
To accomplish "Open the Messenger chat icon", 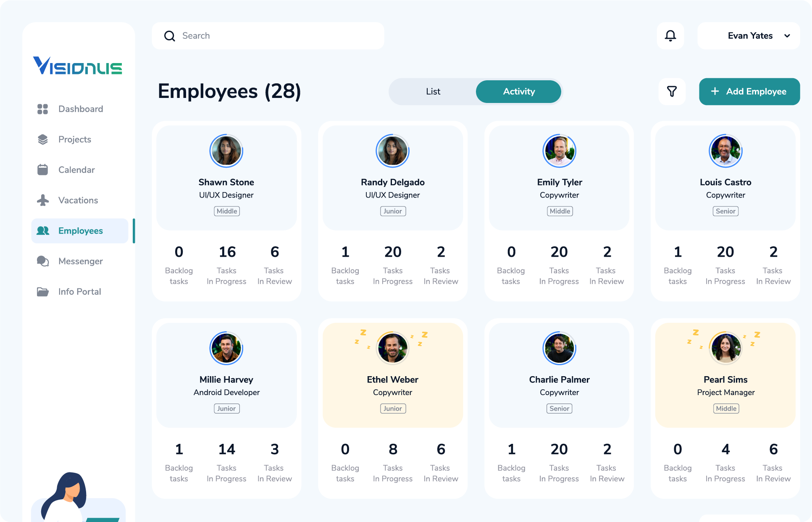I will pyautogui.click(x=42, y=261).
